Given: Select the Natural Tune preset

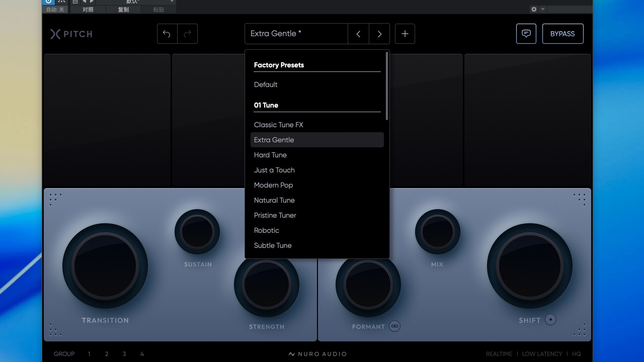Looking at the screenshot, I should (x=317, y=200).
